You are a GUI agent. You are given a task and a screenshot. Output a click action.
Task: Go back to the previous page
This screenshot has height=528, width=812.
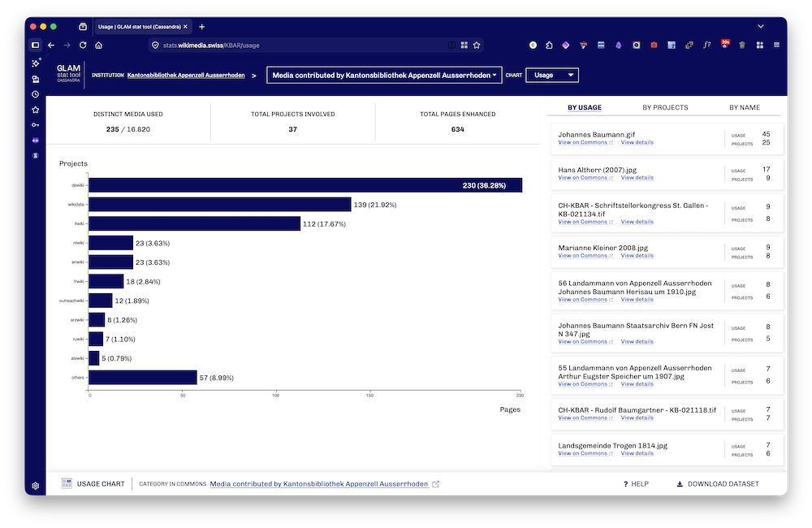51,45
